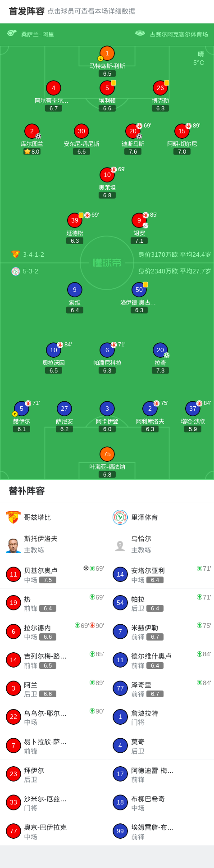Select substitute 77 泽奇里 forward entry
Image resolution: width=214 pixels, height=868 pixels.
click(160, 689)
